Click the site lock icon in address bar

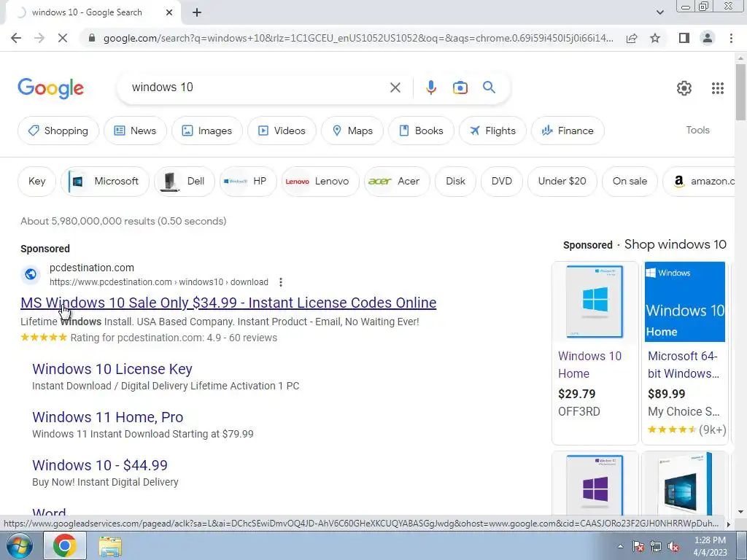[92, 38]
